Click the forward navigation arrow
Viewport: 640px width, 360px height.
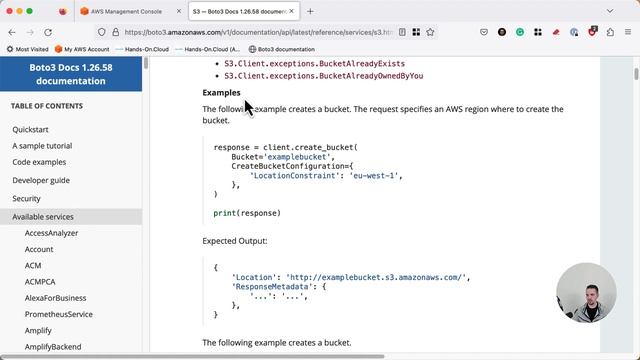tap(30, 32)
